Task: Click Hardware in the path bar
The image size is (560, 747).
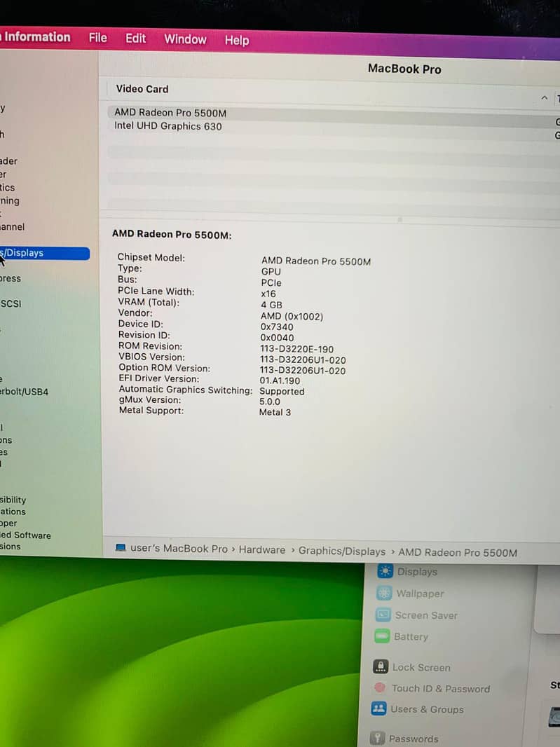Action: pos(262,550)
